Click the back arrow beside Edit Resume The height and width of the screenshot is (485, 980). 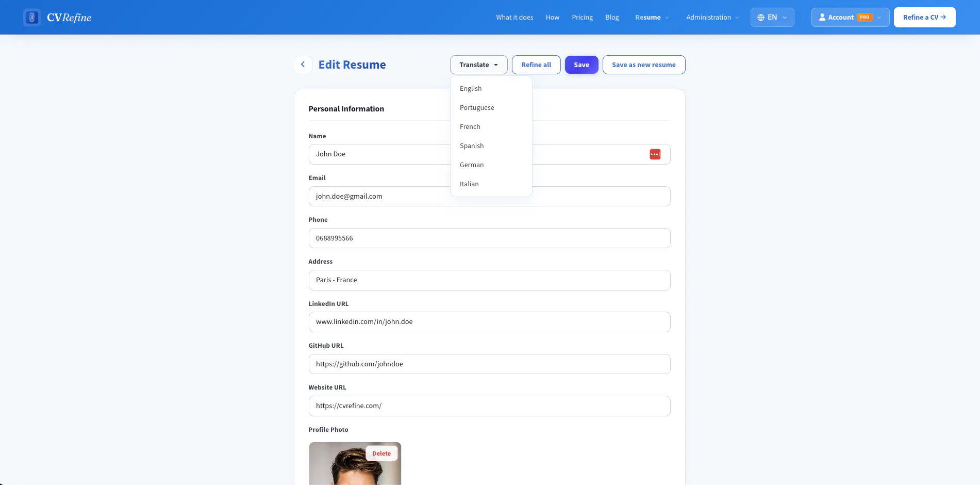click(303, 65)
